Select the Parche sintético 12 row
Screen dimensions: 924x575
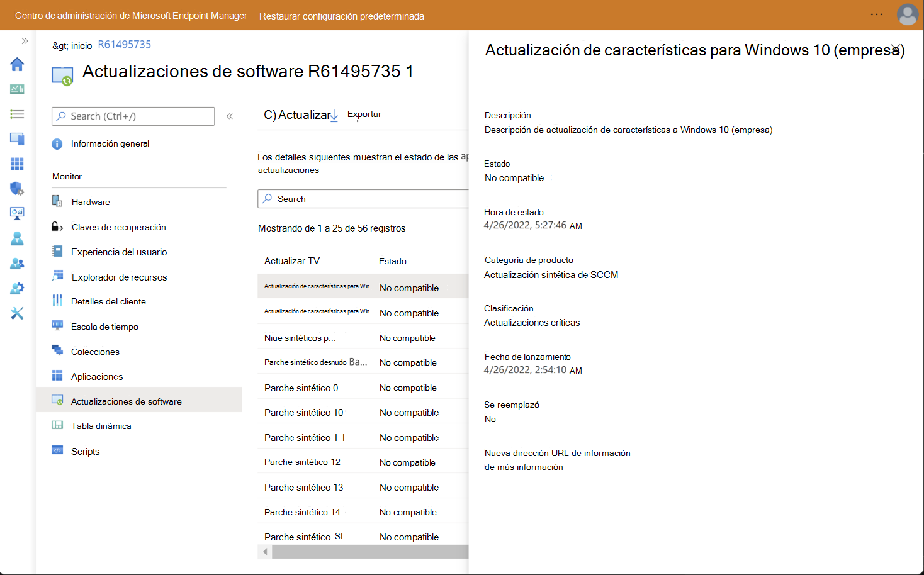tap(363, 462)
